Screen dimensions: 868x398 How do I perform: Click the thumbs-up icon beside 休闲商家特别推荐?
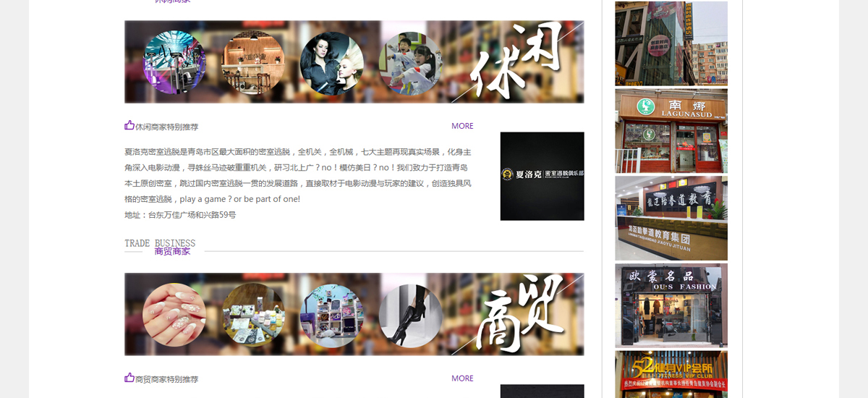129,125
